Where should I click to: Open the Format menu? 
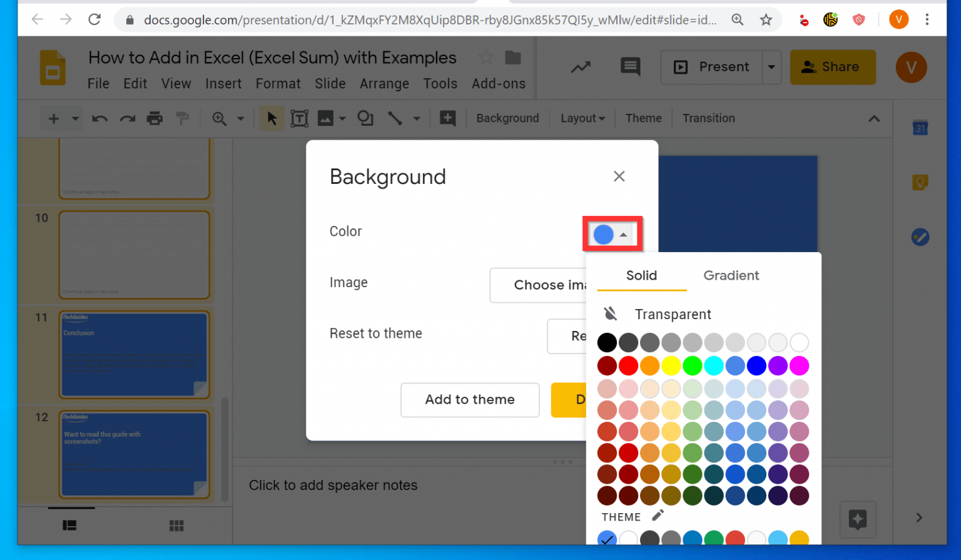tap(277, 83)
